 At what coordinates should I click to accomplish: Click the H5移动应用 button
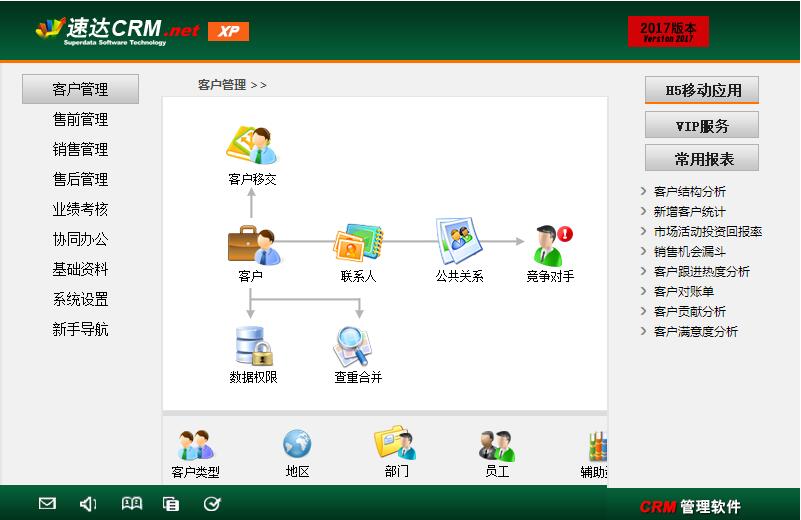pyautogui.click(x=702, y=90)
